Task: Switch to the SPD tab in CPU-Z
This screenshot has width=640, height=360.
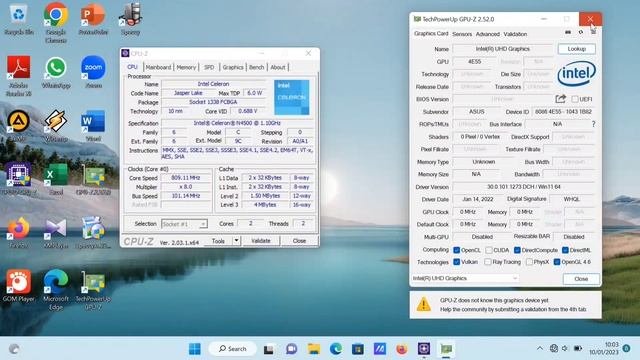Action: [209, 67]
